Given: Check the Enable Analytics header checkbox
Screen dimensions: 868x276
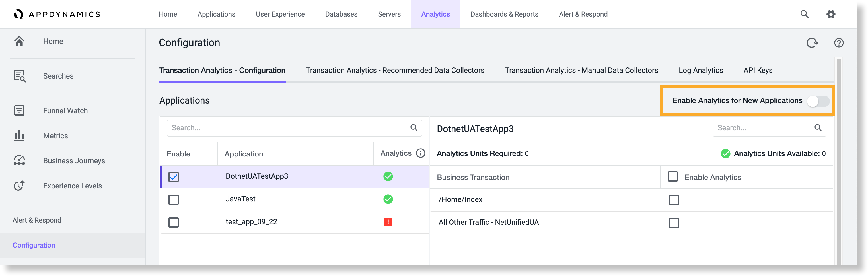Looking at the screenshot, I should (x=672, y=177).
